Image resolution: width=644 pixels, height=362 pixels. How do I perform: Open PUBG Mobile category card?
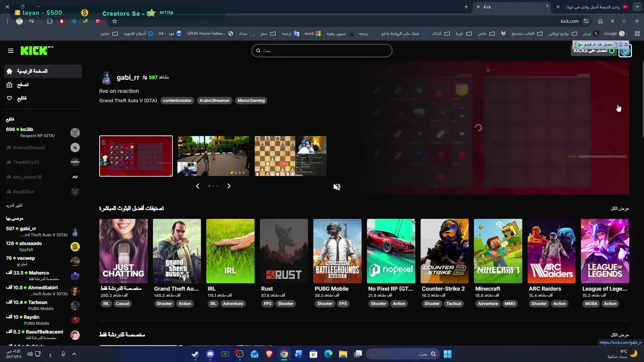(337, 251)
